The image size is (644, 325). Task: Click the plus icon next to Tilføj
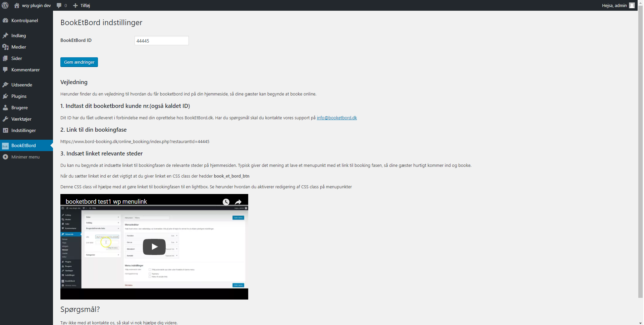[x=75, y=6]
